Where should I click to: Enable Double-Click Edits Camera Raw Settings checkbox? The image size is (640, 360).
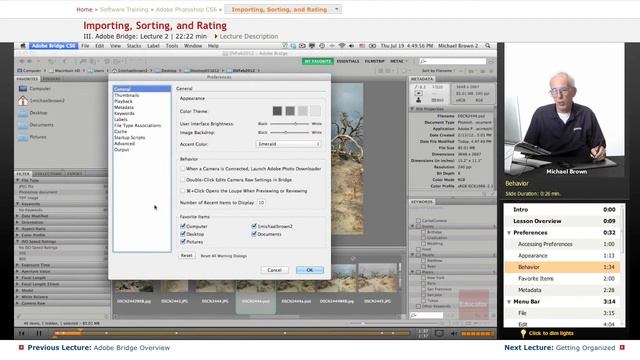(183, 180)
